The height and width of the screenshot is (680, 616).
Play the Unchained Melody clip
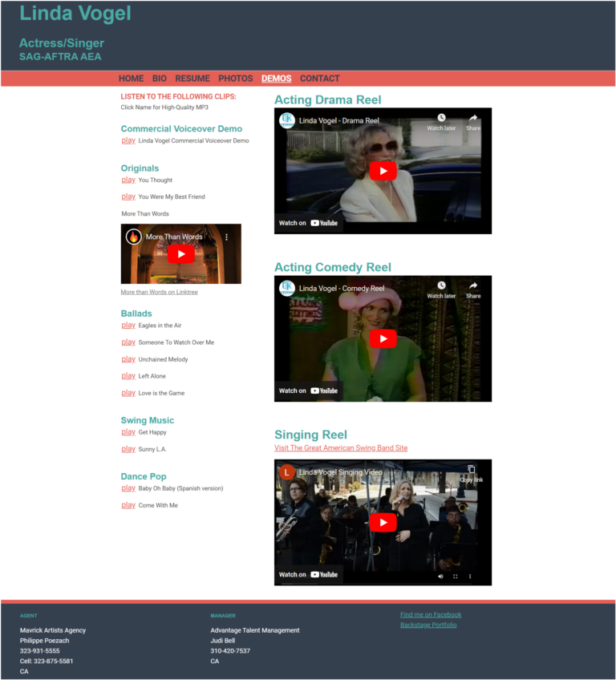pyautogui.click(x=128, y=359)
